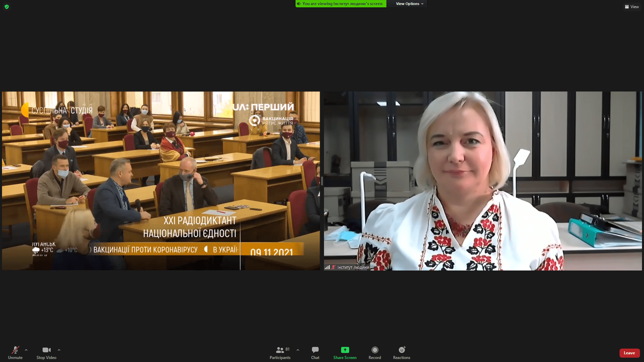This screenshot has height=362, width=644.
Task: Click the signal strength bars icon
Action: (x=327, y=267)
